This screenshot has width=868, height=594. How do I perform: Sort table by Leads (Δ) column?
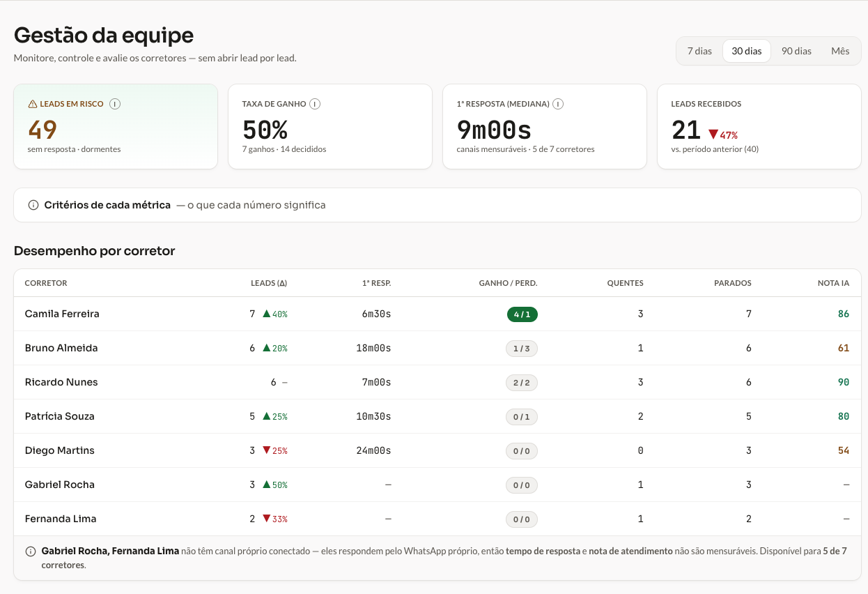point(269,283)
